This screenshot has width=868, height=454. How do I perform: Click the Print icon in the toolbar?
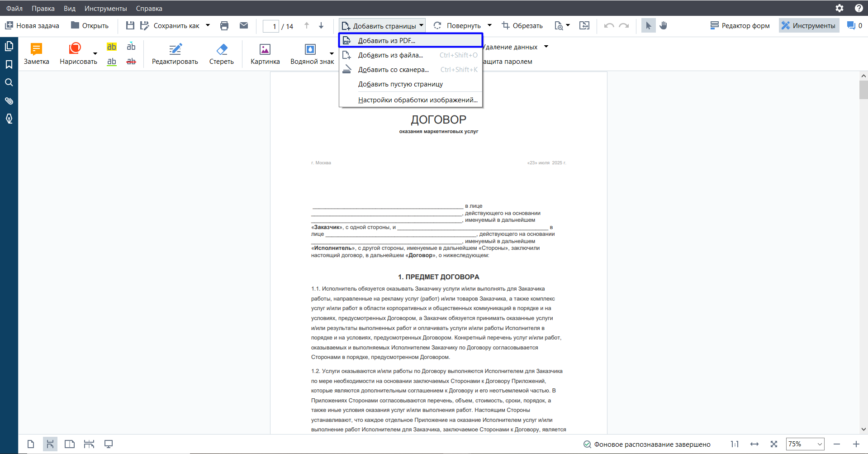tap(224, 25)
